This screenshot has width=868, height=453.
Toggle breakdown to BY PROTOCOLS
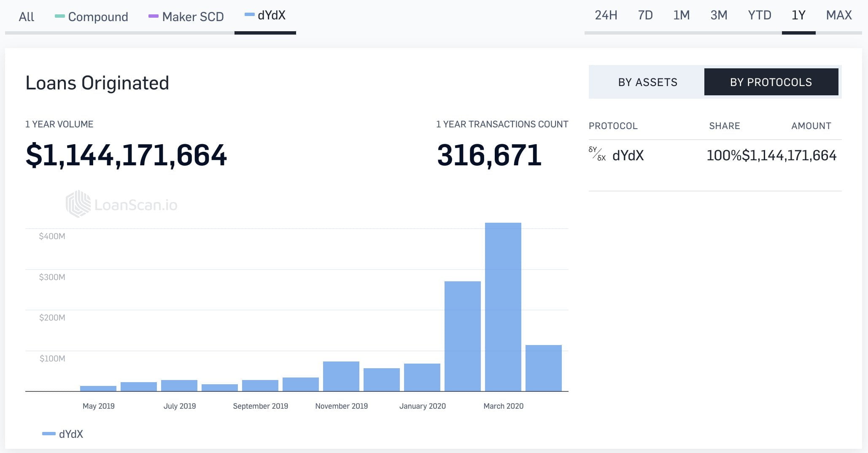(x=771, y=82)
